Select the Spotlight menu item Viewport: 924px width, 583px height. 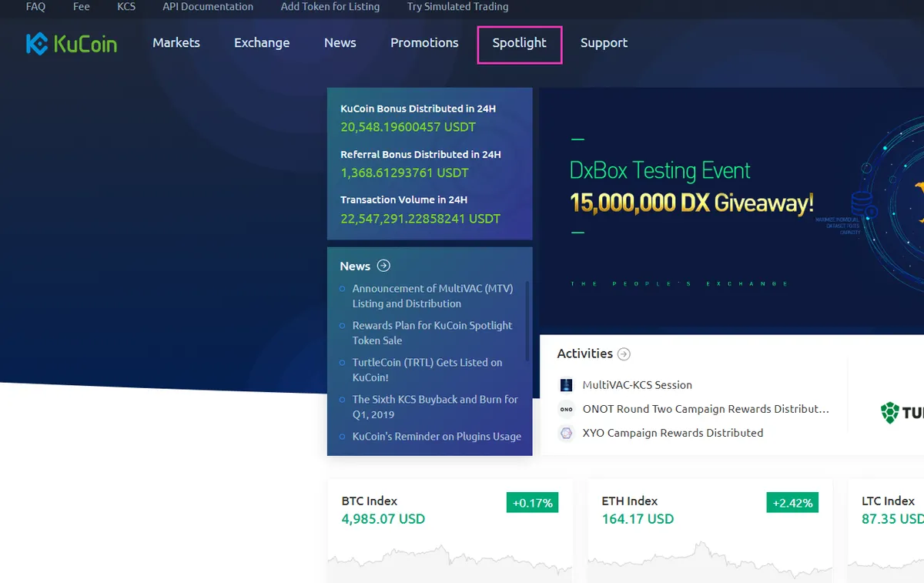tap(520, 44)
